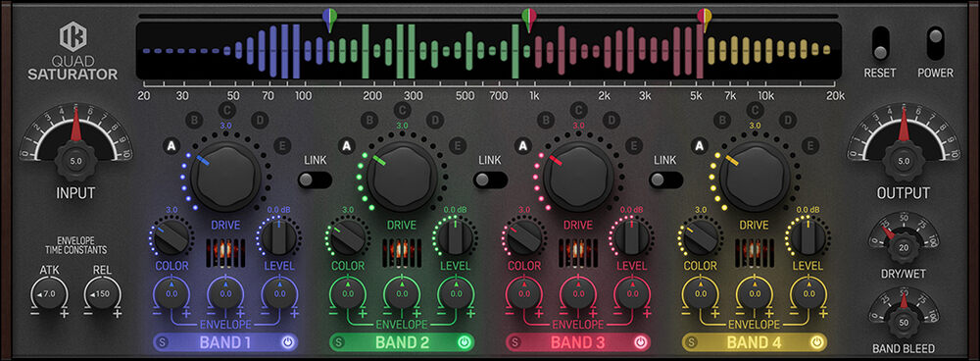Click the Band 1 tube saturation meter
Screen dimensions: 980x361
pyautogui.click(x=225, y=252)
